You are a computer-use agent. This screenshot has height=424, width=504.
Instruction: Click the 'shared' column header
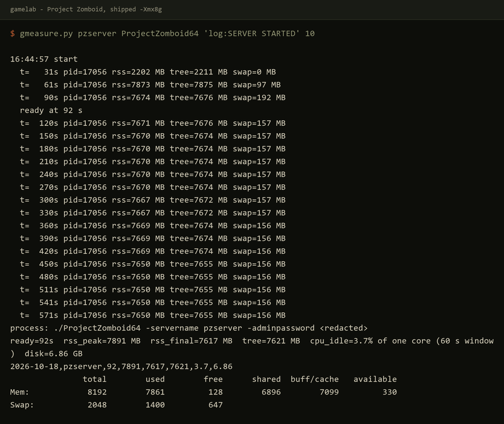tap(266, 379)
